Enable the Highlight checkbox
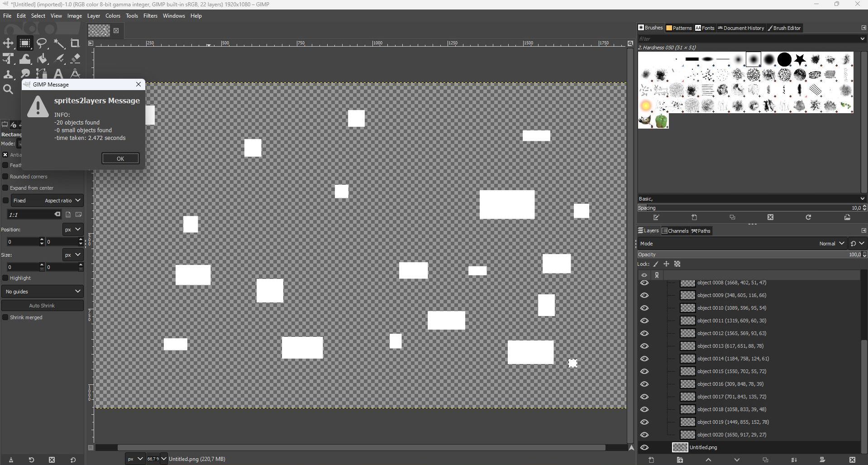 (5, 278)
